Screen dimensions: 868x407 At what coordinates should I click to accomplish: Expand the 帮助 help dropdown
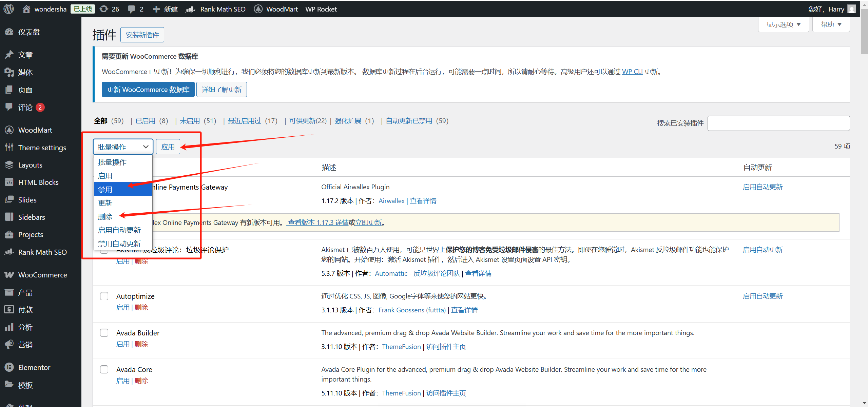tap(831, 24)
